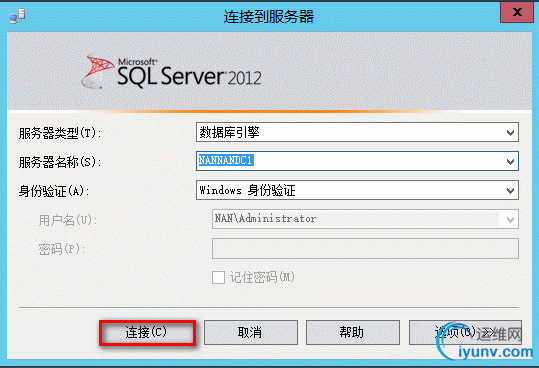
Task: Open the 服务器类型 dropdown arrow
Action: 510,133
